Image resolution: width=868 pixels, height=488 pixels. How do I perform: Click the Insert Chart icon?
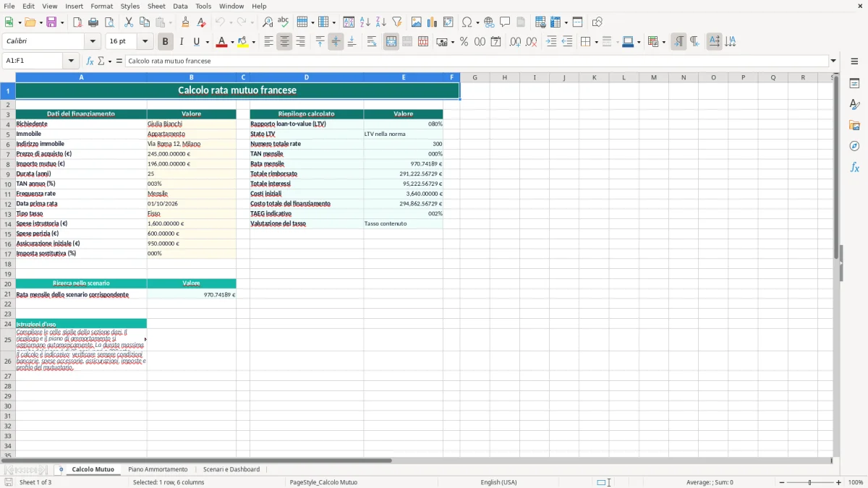(433, 22)
